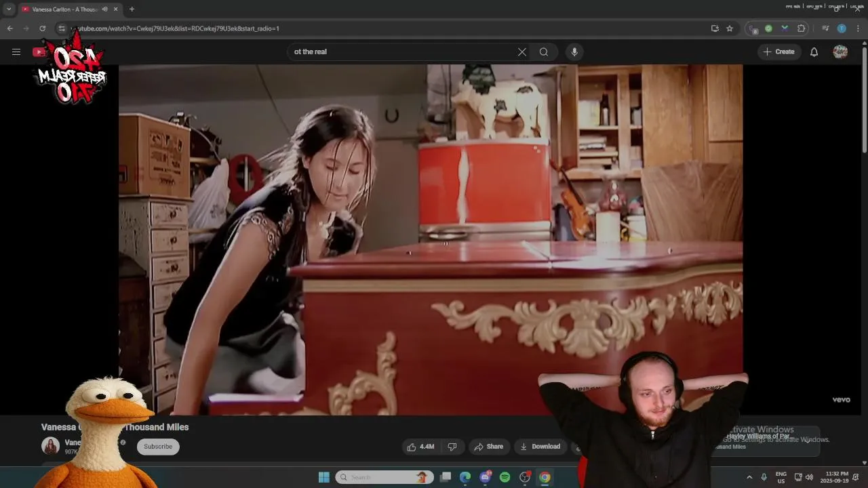This screenshot has height=488, width=868.
Task: Open Task View on the taskbar
Action: coord(446,477)
